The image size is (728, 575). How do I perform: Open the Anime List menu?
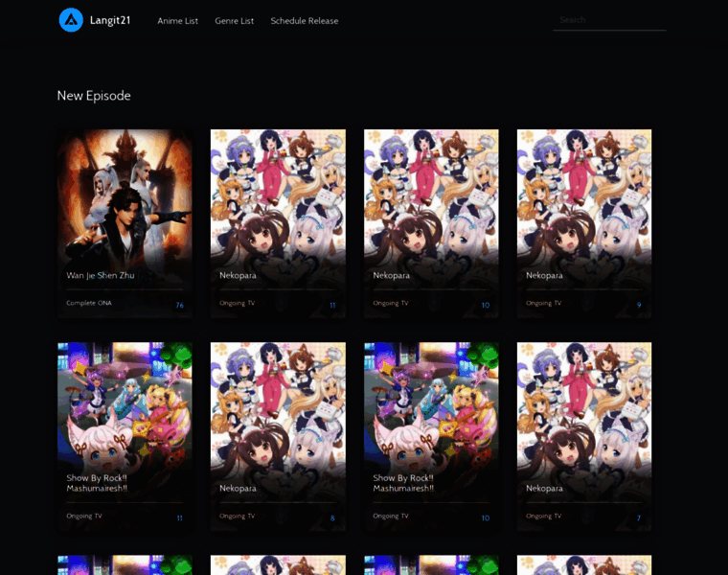click(177, 21)
